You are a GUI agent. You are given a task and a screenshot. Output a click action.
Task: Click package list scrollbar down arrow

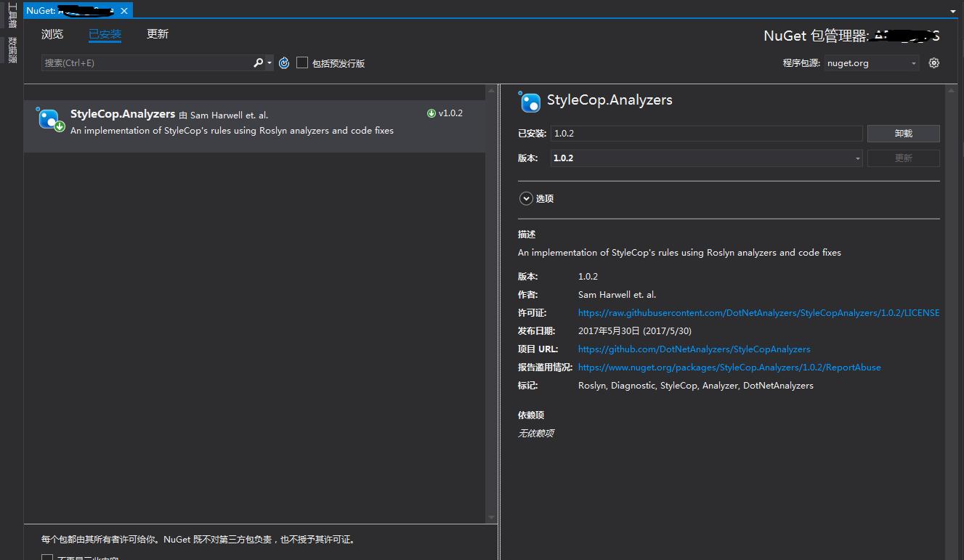coord(492,517)
